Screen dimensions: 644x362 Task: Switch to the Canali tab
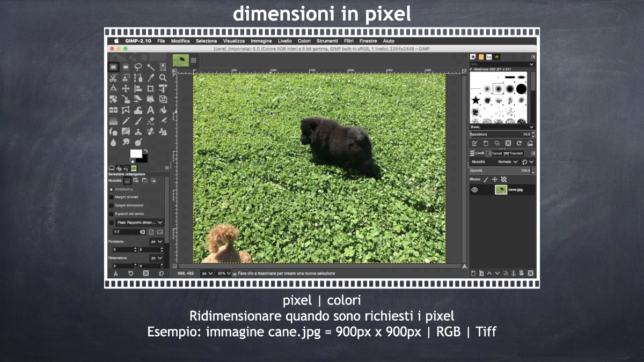click(x=494, y=153)
